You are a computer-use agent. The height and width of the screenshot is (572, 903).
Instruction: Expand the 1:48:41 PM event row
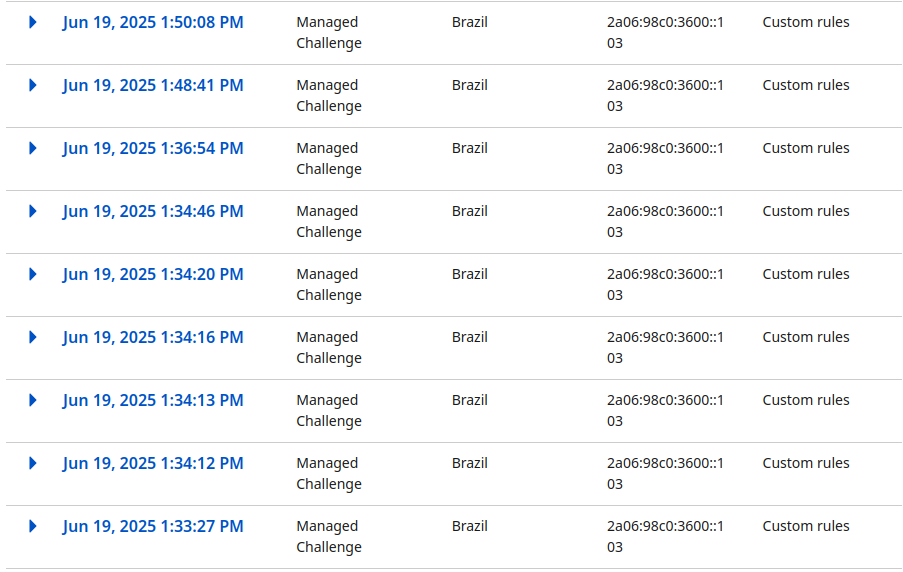pyautogui.click(x=33, y=85)
